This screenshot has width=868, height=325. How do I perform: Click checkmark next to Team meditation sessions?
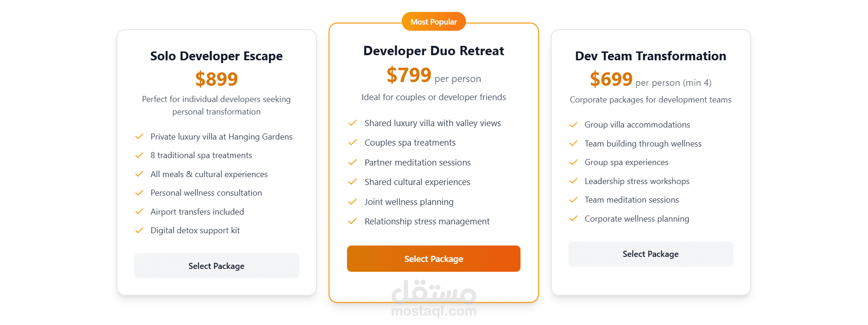573,200
